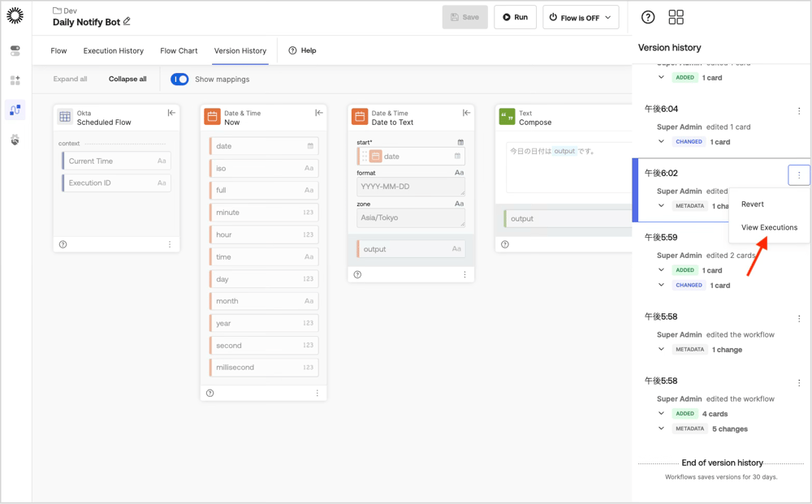The image size is (812, 504).
Task: Open help question-mark icon in top right
Action: [648, 17]
